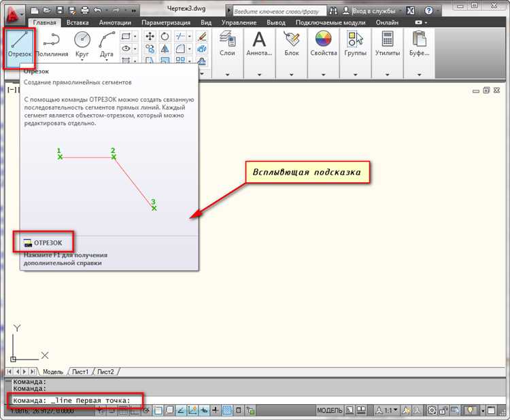Expand the Дуга arc options arrow
Image resolution: width=510 pixels, height=420 pixels.
click(x=106, y=60)
